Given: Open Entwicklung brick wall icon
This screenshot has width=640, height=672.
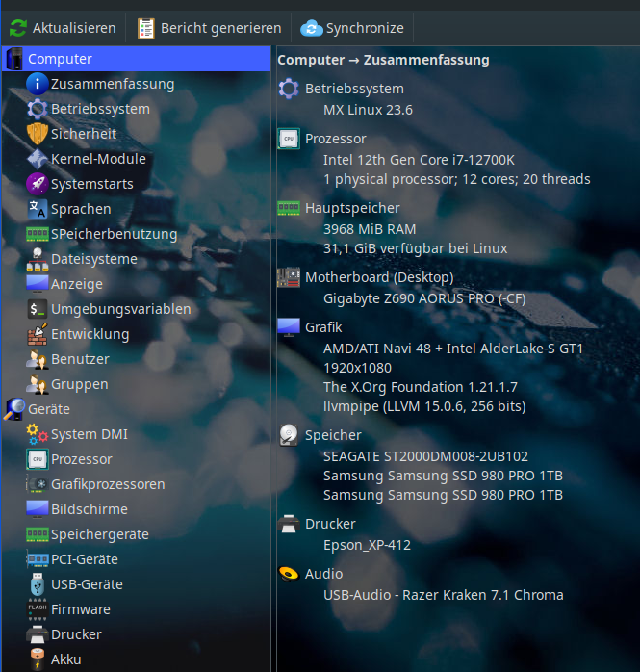Looking at the screenshot, I should [x=38, y=334].
